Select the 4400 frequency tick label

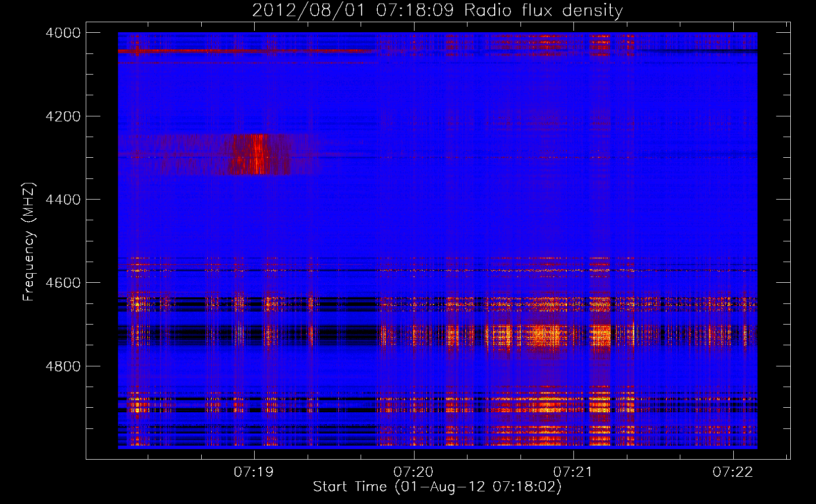(x=63, y=200)
